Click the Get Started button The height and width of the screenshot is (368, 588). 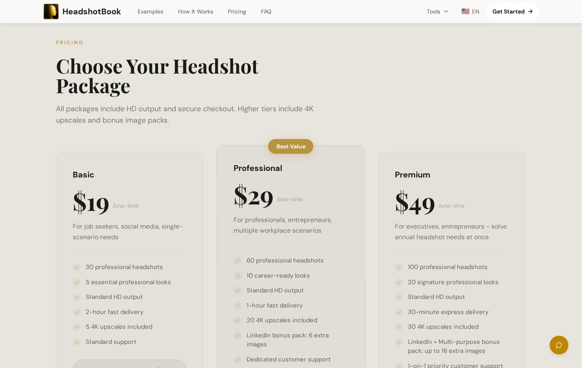pyautogui.click(x=513, y=11)
